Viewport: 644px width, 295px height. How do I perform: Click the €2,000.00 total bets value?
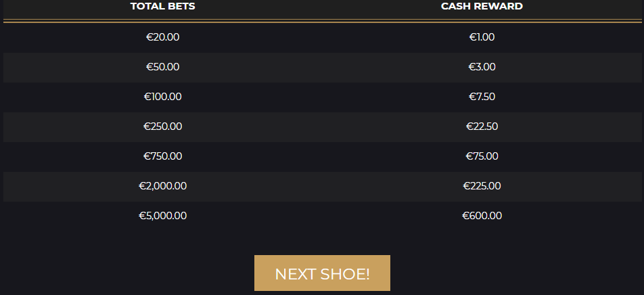162,186
